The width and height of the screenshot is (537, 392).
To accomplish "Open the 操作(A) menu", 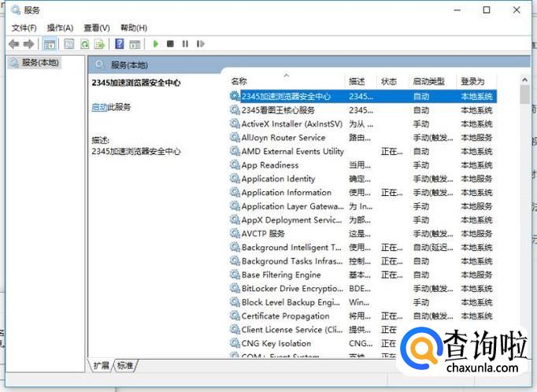I will click(x=61, y=28).
